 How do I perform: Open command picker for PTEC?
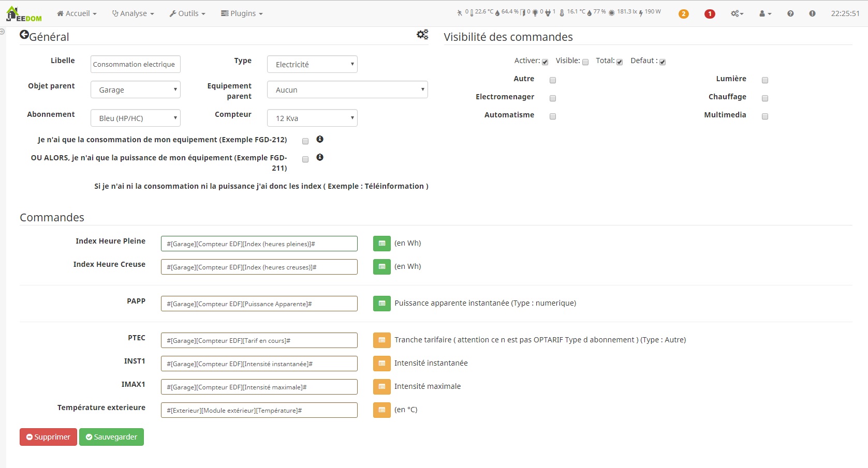pyautogui.click(x=382, y=340)
